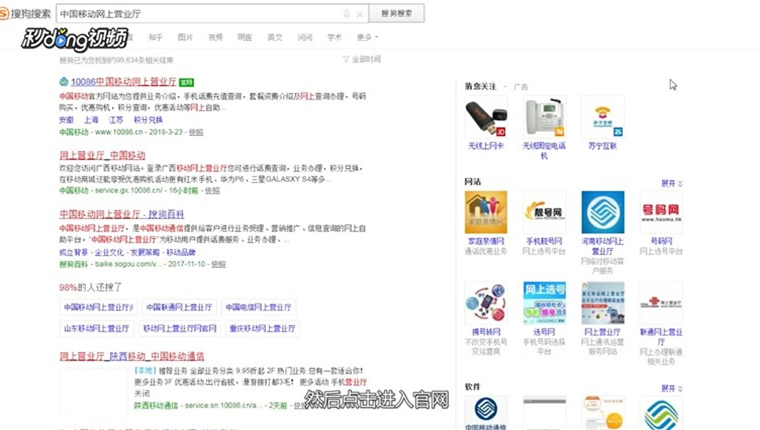Click the 携号转网 text link
This screenshot has width=760, height=430.
[486, 332]
